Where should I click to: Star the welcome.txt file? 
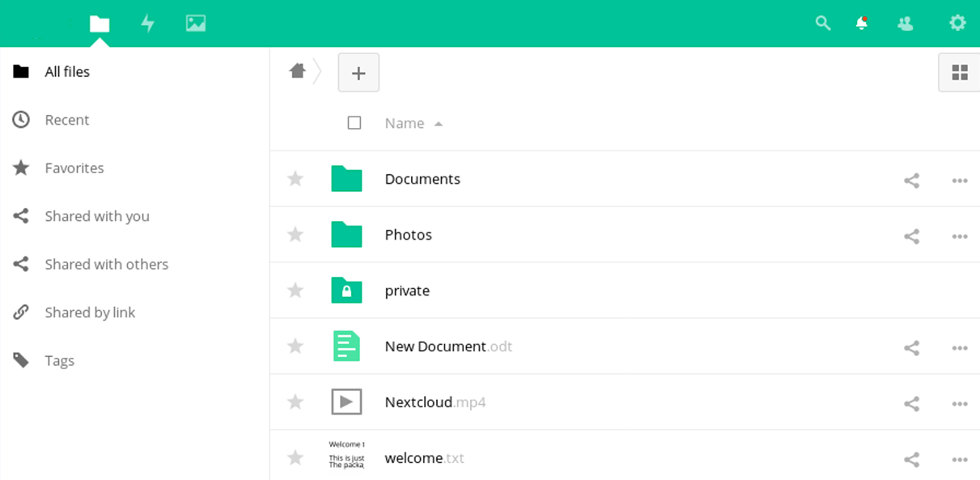tap(295, 458)
